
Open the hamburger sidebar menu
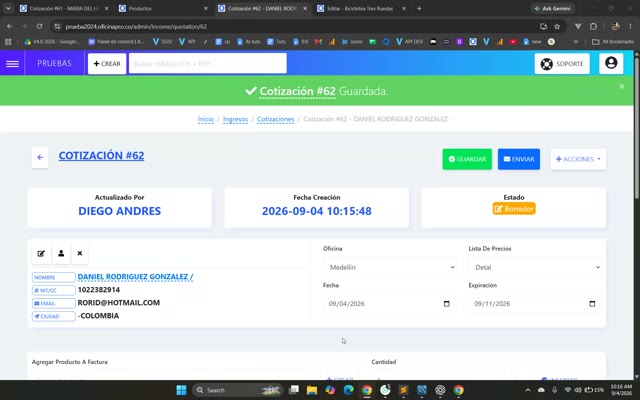click(x=12, y=64)
